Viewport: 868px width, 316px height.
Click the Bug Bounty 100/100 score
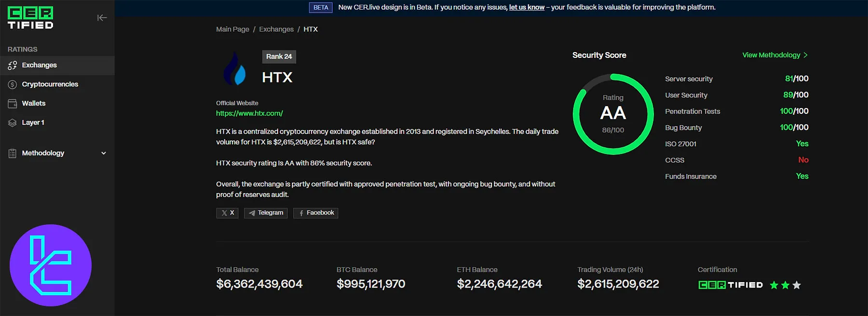point(794,127)
